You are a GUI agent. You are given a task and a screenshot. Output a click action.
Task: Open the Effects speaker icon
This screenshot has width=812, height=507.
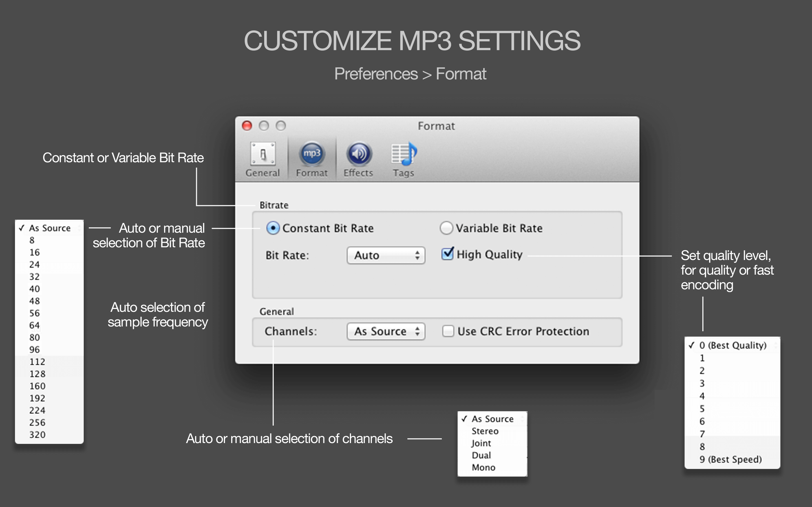click(359, 154)
